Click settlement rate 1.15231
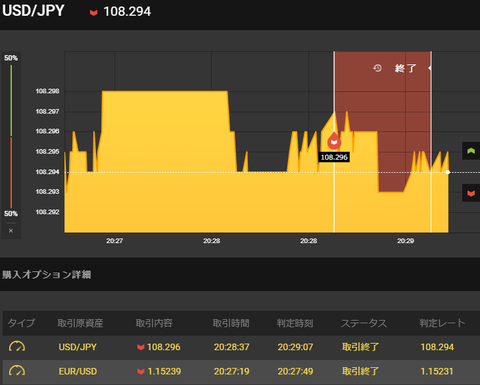Image resolution: width=480 pixels, height=385 pixels. pyautogui.click(x=437, y=371)
